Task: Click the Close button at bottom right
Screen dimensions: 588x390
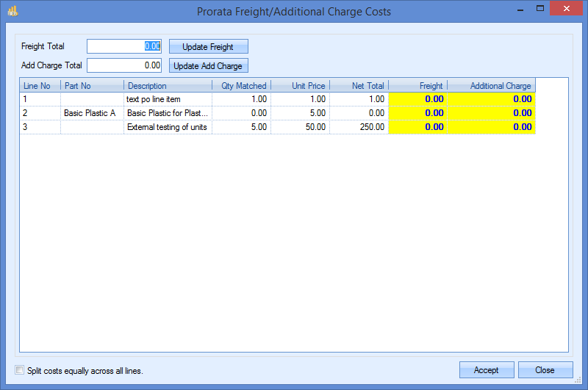Action: coord(545,370)
